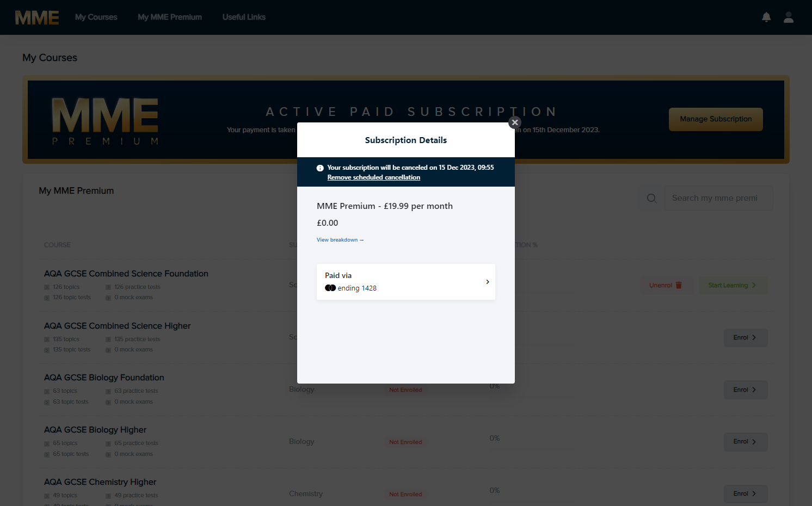This screenshot has width=812, height=506.
Task: Click the 63 topics icon
Action: point(47,391)
